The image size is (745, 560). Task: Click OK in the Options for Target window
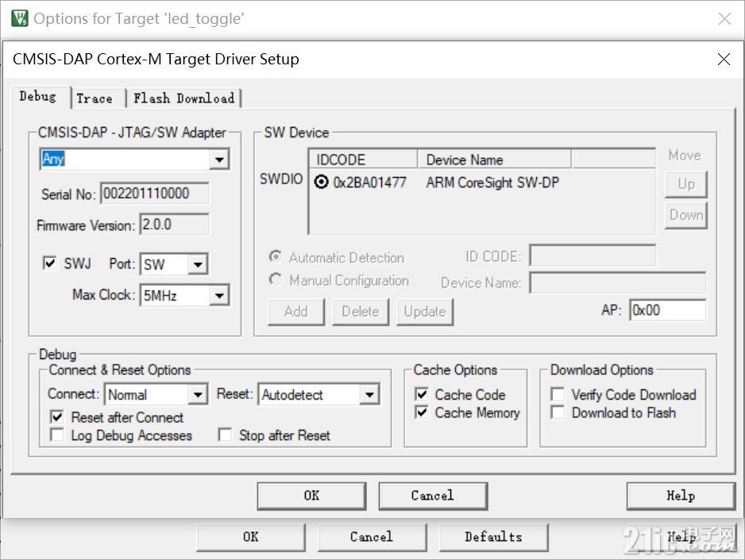click(x=251, y=537)
